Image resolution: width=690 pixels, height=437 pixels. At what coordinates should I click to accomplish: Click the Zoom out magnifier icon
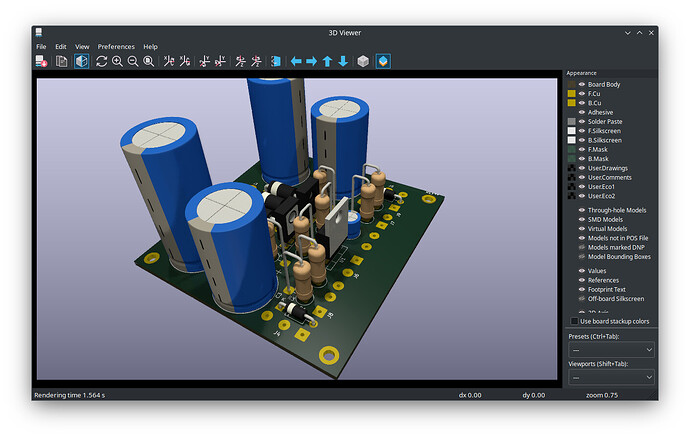133,61
